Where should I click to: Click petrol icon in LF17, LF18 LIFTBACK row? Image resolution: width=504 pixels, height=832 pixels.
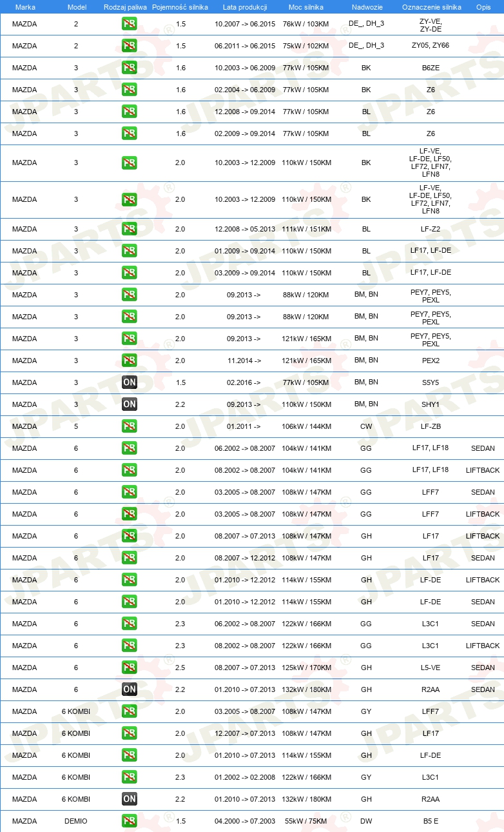tap(130, 470)
